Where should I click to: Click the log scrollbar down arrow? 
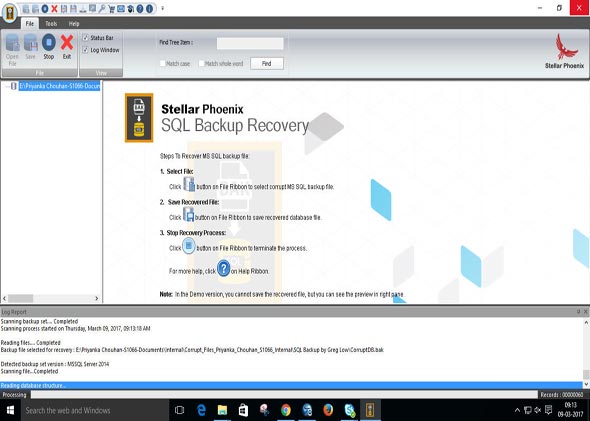[x=586, y=385]
